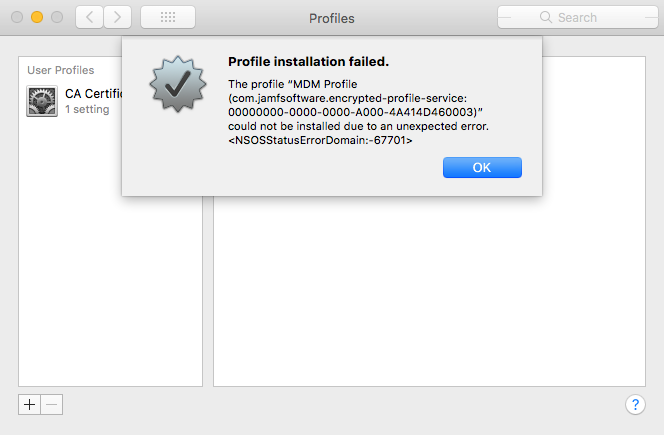Remove selected profile with the minus button
Viewport: 664px width, 435px height.
[x=52, y=405]
